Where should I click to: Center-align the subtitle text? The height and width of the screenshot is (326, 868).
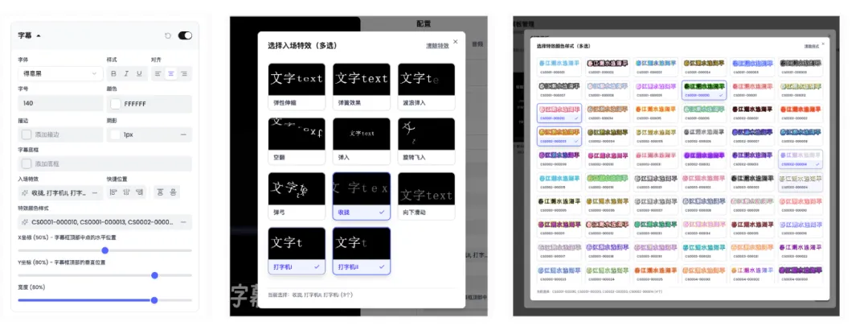tap(171, 74)
